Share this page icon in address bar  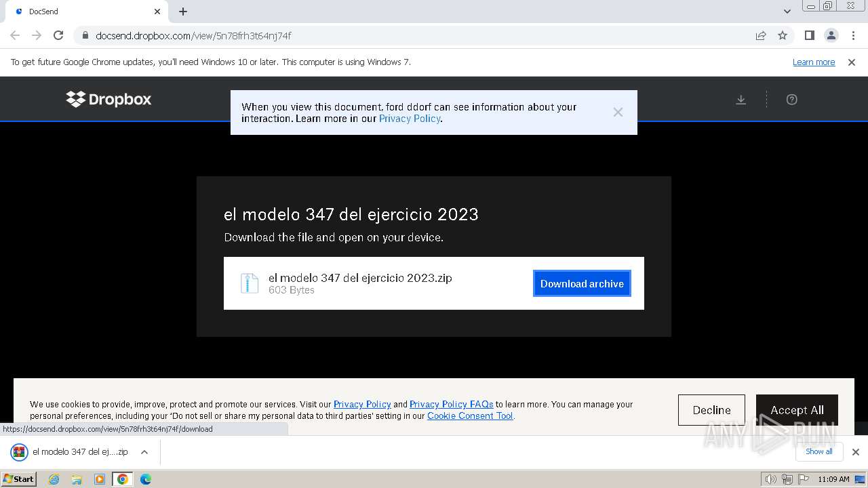coord(761,35)
